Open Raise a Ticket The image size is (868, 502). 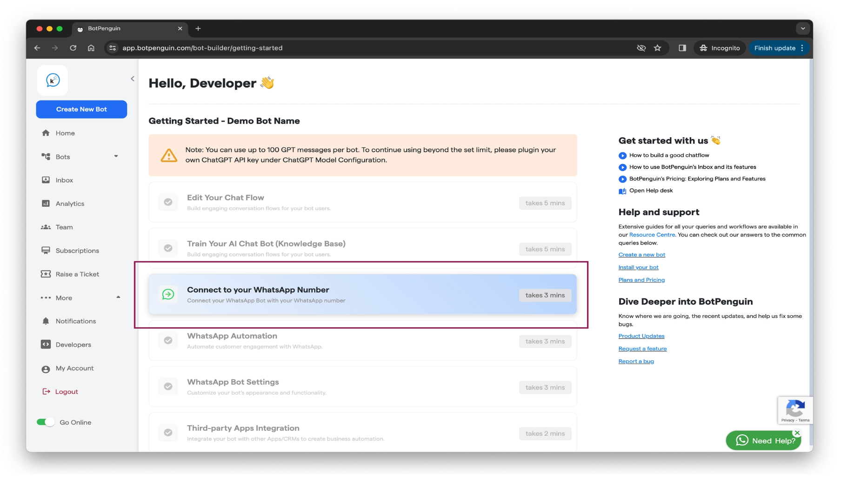(77, 274)
